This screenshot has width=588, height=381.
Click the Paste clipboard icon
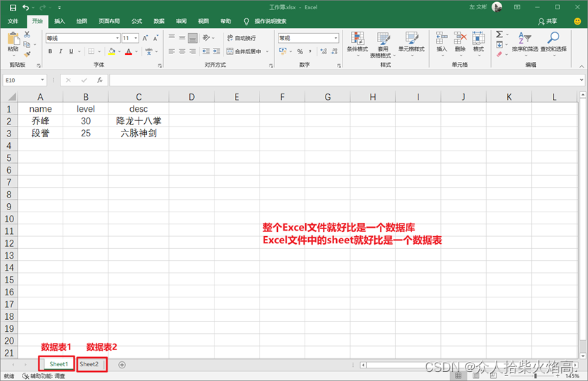point(13,39)
